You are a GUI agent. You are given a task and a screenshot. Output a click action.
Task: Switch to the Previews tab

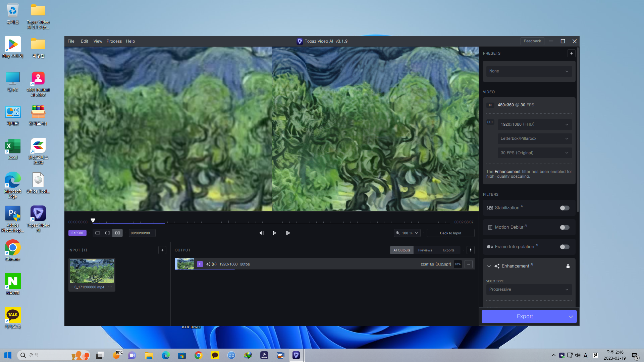point(425,250)
